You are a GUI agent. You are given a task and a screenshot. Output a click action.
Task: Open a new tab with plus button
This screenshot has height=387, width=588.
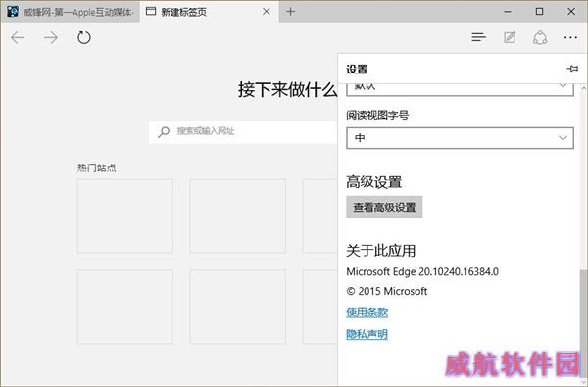290,11
